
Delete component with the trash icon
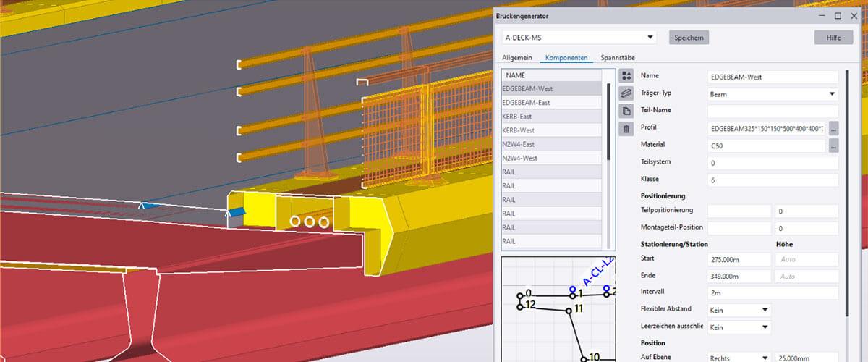[x=626, y=129]
